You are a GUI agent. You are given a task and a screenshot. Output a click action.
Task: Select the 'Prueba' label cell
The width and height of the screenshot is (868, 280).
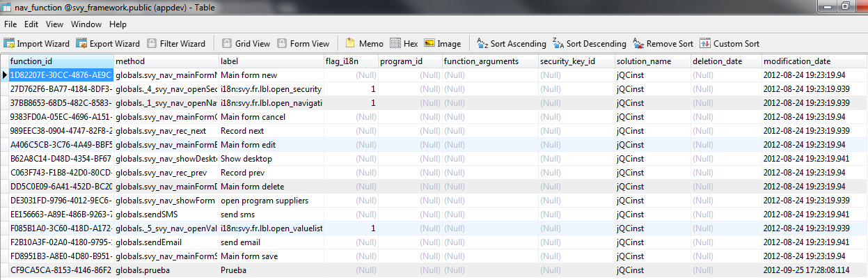[x=271, y=270]
